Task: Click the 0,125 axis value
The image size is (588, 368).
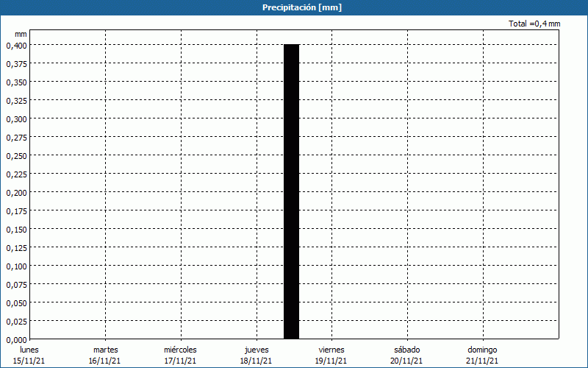Action: tap(16, 248)
